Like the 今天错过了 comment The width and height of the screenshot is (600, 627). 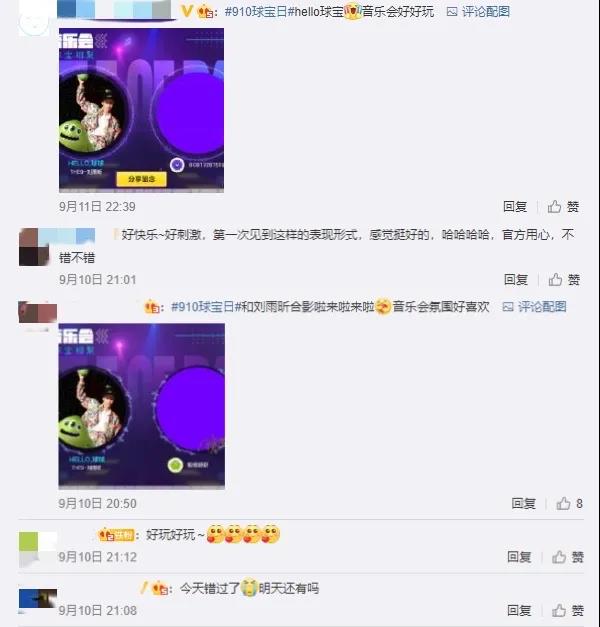(568, 610)
